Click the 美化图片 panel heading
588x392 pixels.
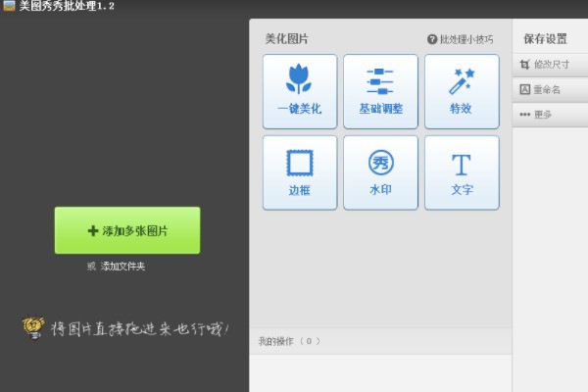click(286, 39)
